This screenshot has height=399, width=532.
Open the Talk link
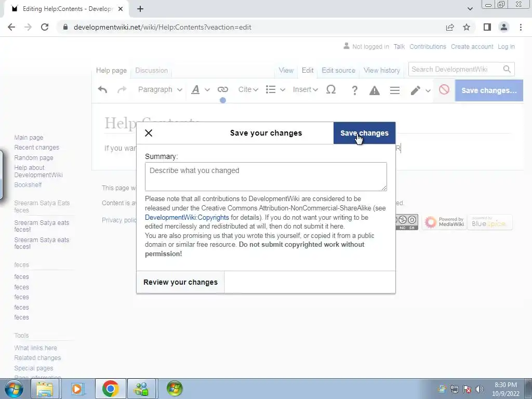pos(399,46)
